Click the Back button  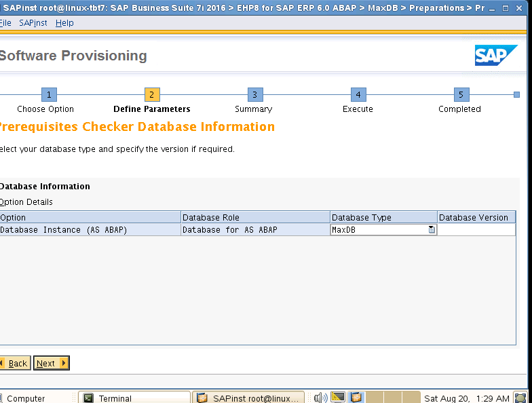15,363
